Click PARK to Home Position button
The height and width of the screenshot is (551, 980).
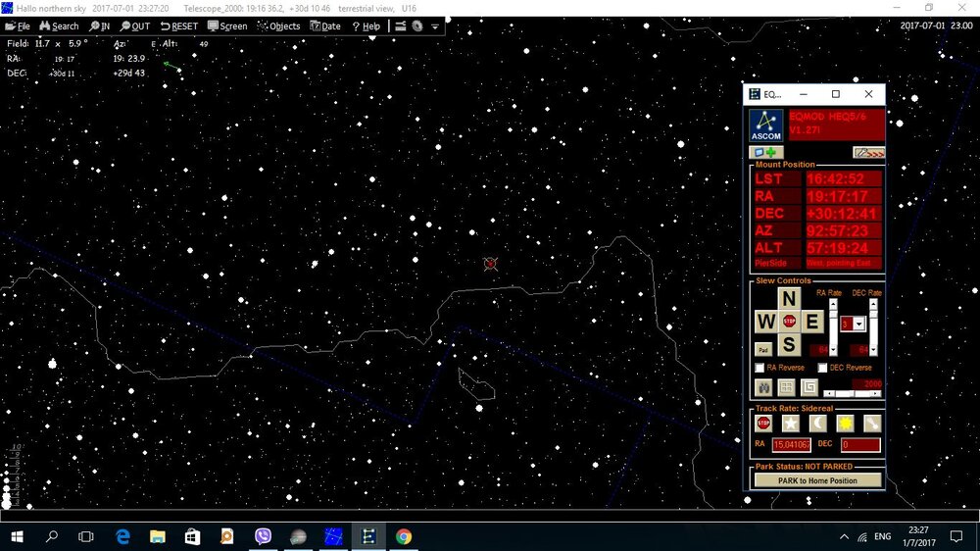(x=816, y=480)
